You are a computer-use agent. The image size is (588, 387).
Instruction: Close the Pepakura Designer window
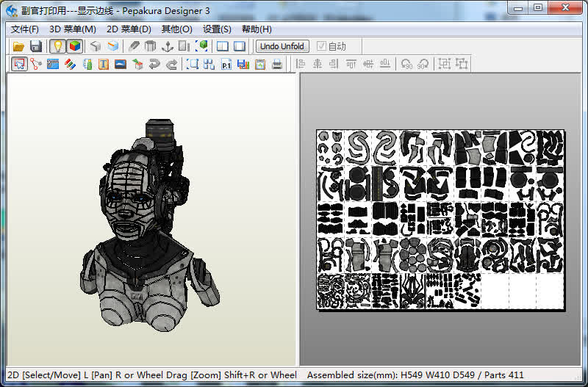pyautogui.click(x=565, y=7)
